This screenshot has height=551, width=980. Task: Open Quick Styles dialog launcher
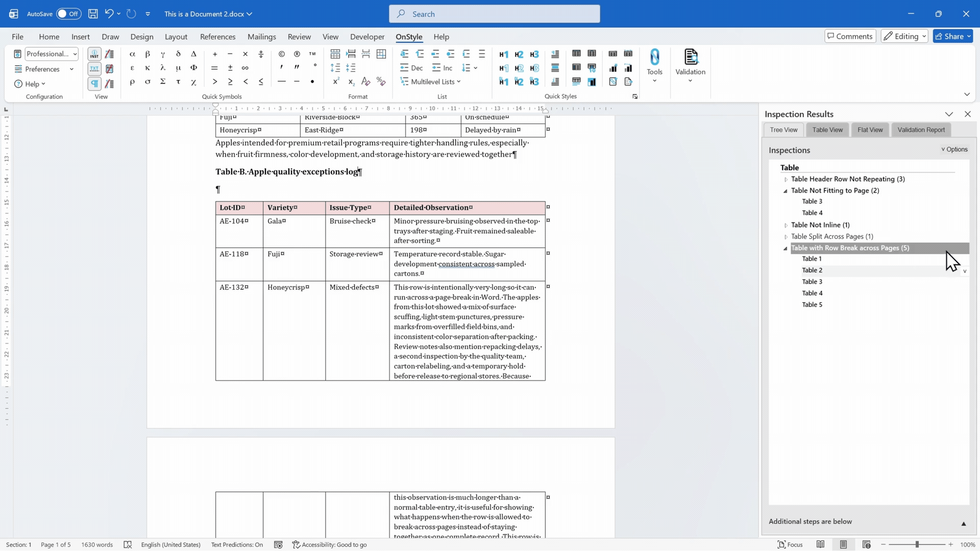pos(635,96)
